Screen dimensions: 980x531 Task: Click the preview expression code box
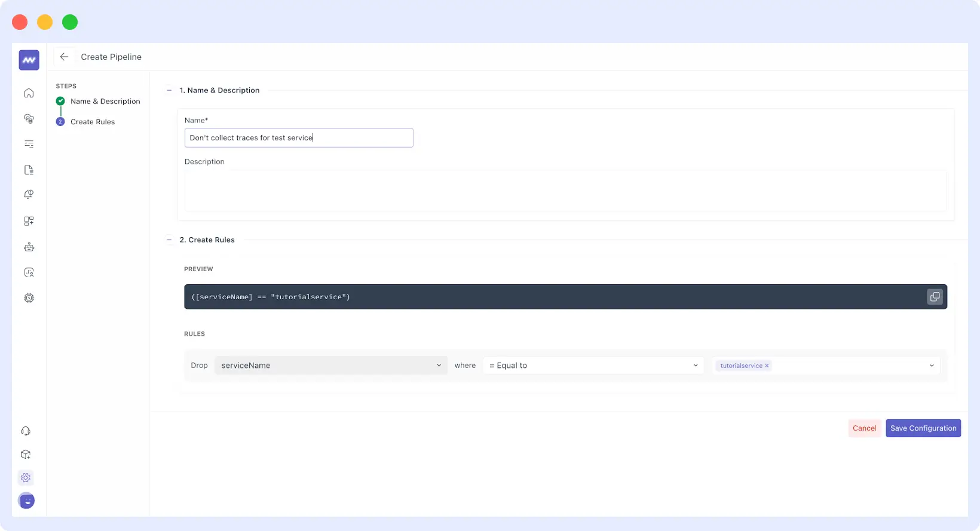point(565,297)
